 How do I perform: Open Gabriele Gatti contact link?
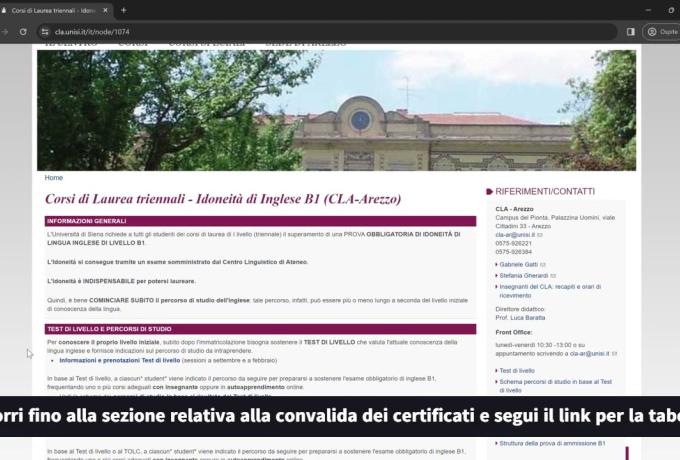click(518, 264)
